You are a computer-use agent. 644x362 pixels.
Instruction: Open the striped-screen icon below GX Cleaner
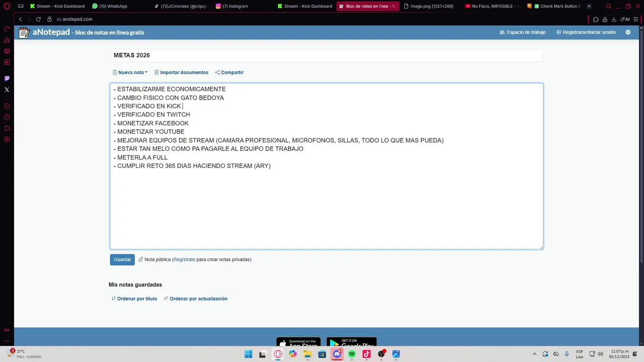click(7, 51)
